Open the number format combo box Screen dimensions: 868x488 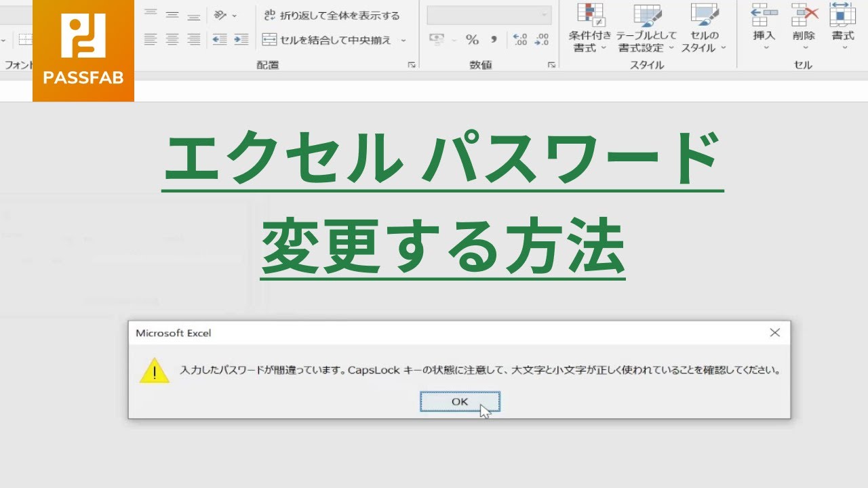pyautogui.click(x=489, y=15)
